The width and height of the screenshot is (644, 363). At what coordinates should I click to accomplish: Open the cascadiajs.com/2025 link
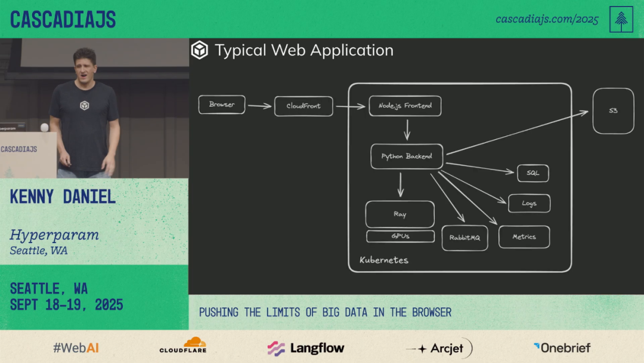pos(547,19)
